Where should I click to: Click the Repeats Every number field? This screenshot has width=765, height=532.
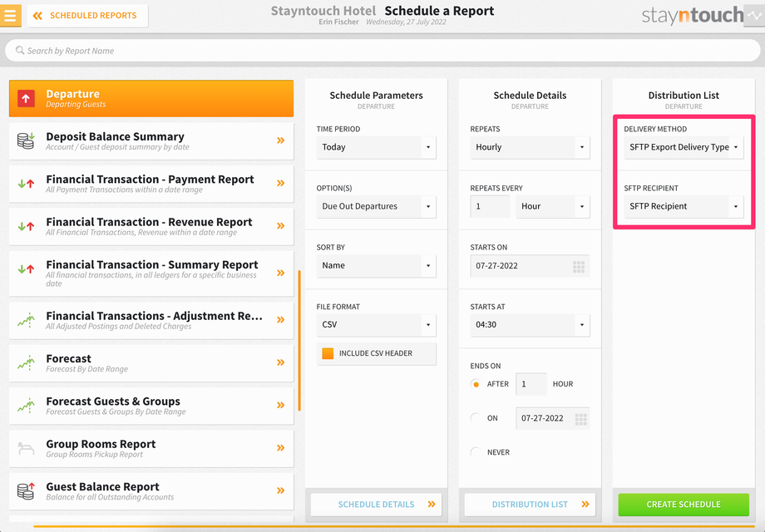click(490, 206)
